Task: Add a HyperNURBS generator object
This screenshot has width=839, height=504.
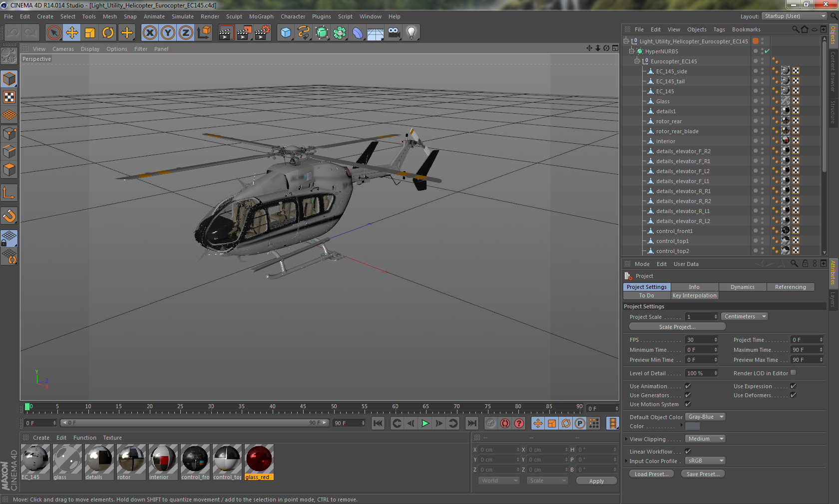Action: click(322, 33)
